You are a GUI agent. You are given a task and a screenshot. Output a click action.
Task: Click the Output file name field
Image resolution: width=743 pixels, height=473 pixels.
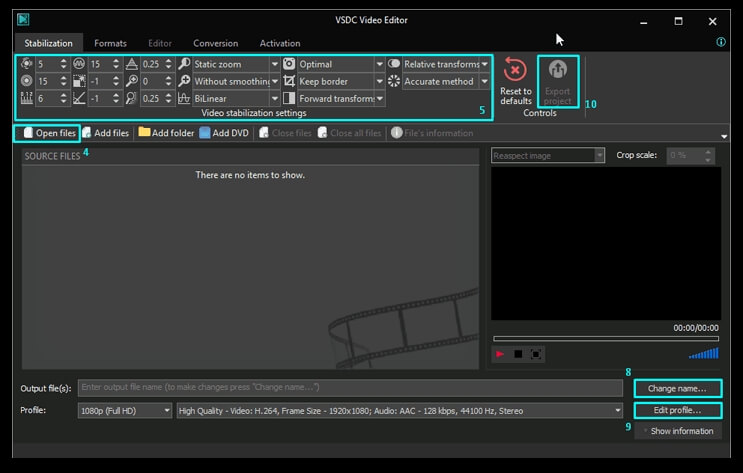tap(350, 387)
